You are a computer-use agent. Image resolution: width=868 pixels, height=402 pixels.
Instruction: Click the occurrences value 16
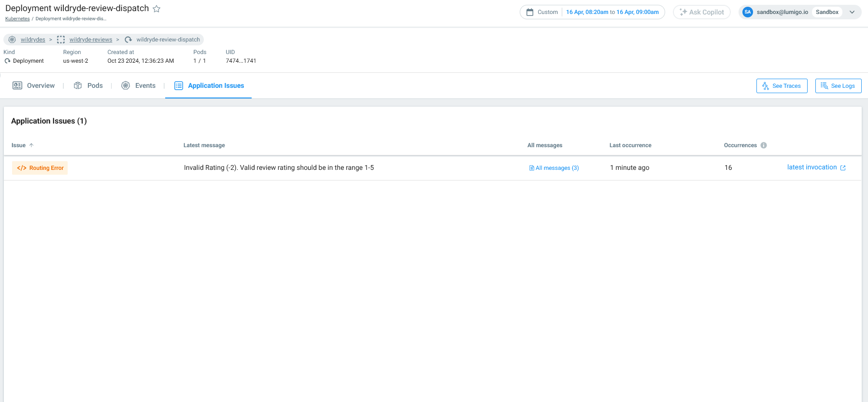[728, 167]
